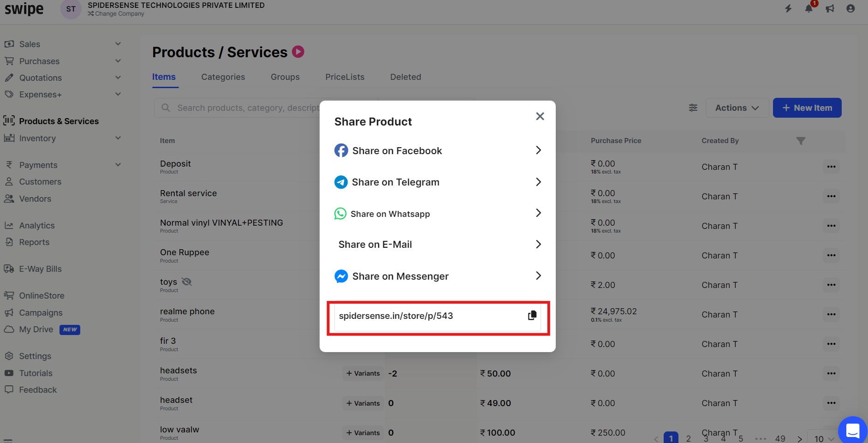Screen dimensions: 868x443
Task: Expand the Inventory sidebar menu
Action: coord(62,138)
